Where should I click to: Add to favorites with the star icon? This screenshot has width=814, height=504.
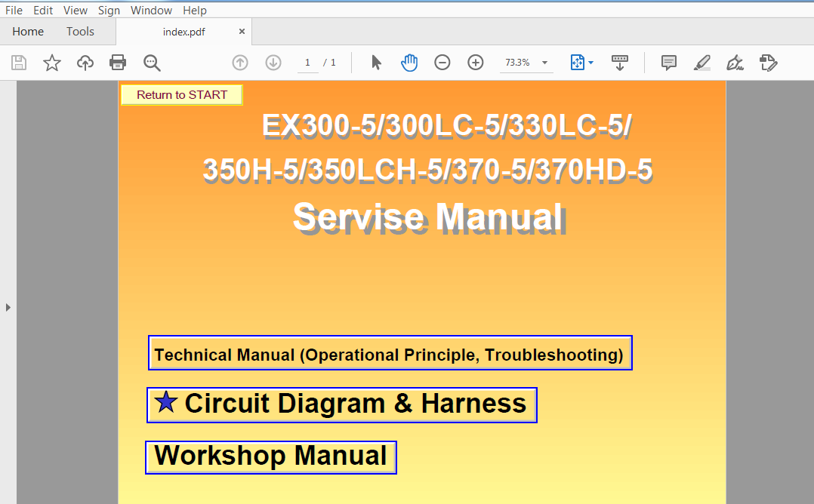[52, 63]
